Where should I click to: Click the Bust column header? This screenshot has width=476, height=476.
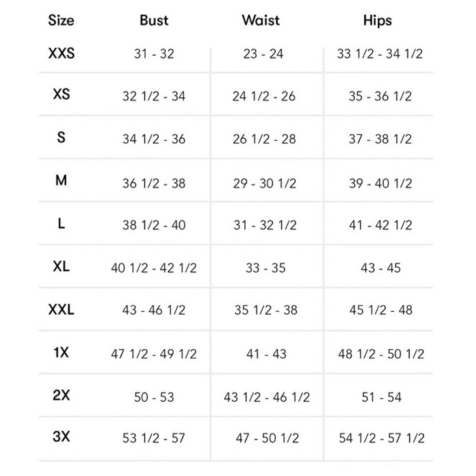click(x=154, y=20)
